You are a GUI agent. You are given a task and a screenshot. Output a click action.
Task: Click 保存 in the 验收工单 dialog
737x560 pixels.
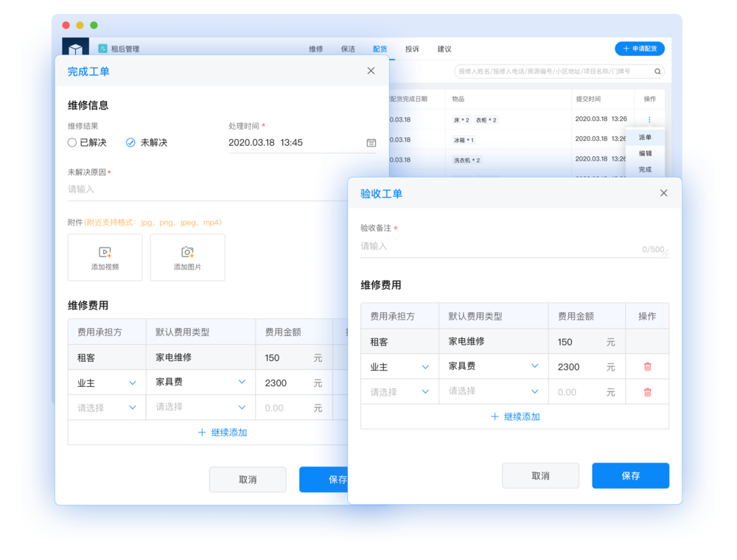(x=630, y=476)
